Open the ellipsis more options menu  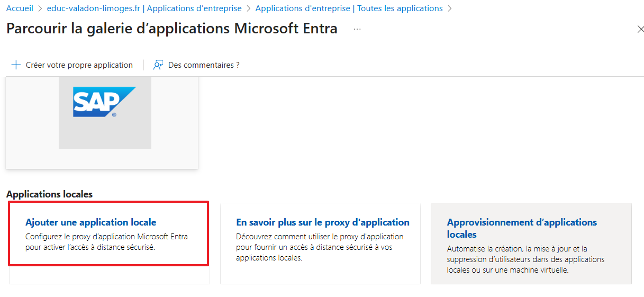pyautogui.click(x=357, y=29)
